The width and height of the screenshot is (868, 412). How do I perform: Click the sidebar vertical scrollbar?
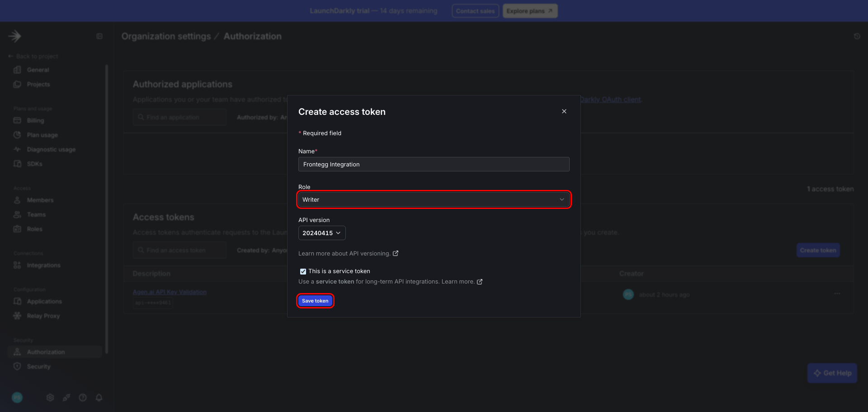point(107,209)
